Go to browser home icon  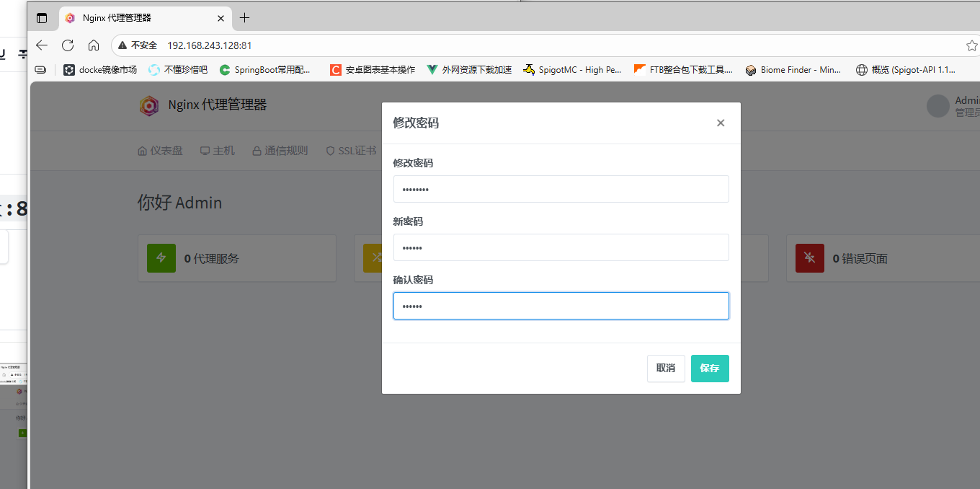pos(94,45)
